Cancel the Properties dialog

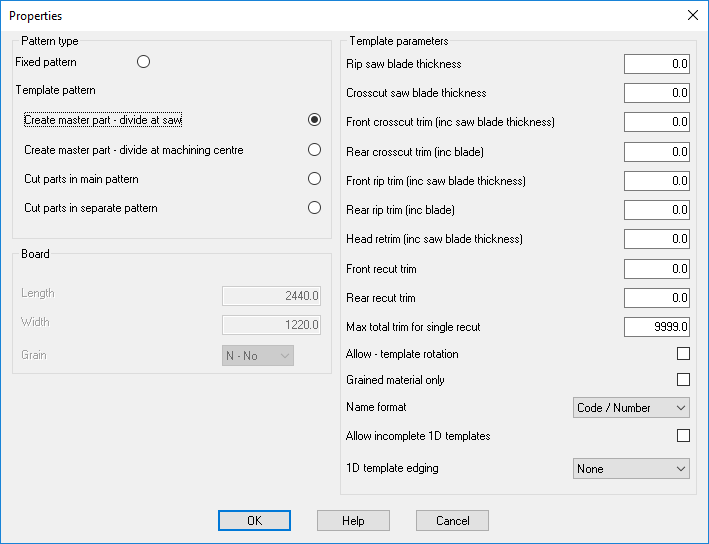point(452,520)
